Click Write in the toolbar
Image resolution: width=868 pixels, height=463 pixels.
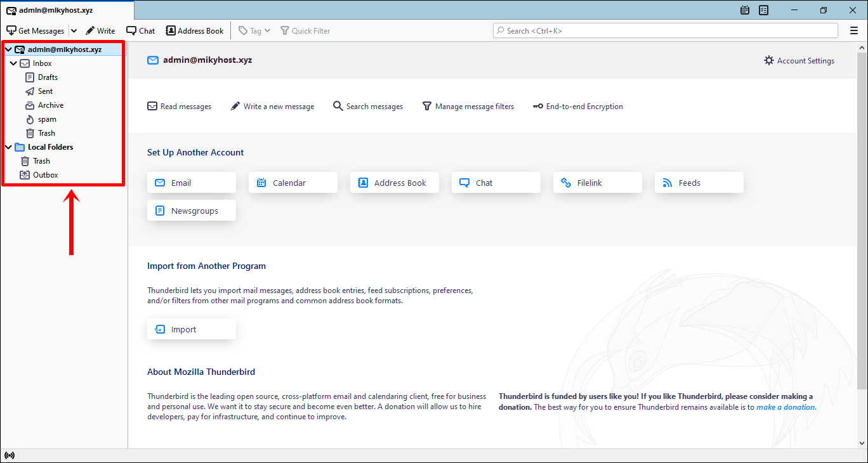click(x=100, y=30)
